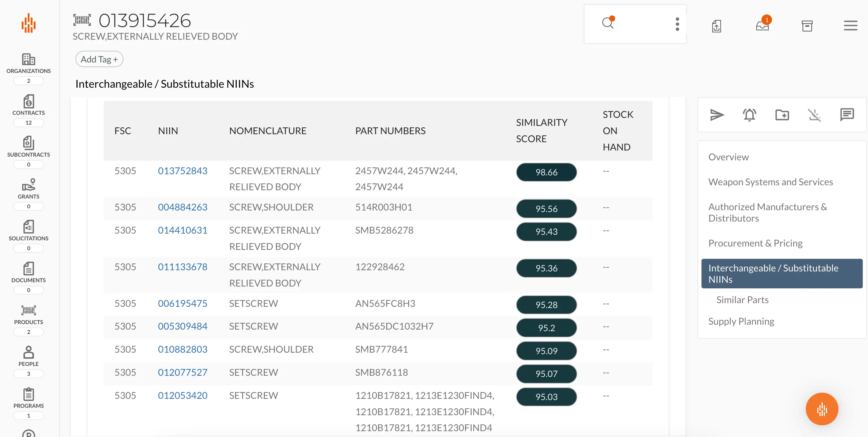Select Supply Planning in the panel
The image size is (868, 437).
tap(741, 321)
